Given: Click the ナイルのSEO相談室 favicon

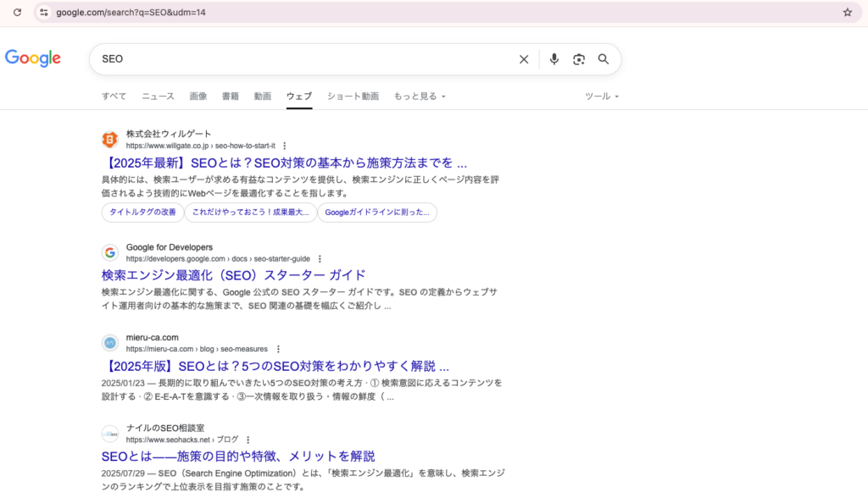Looking at the screenshot, I should 110,434.
